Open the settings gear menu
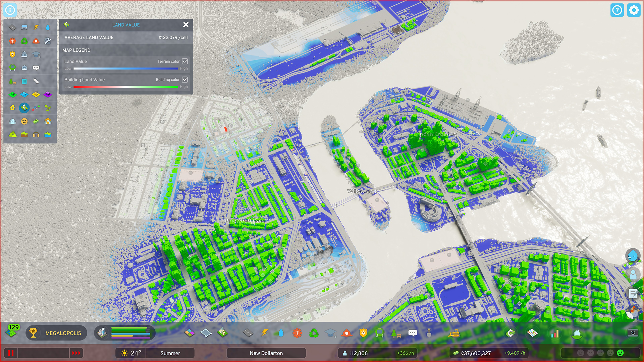 point(634,10)
